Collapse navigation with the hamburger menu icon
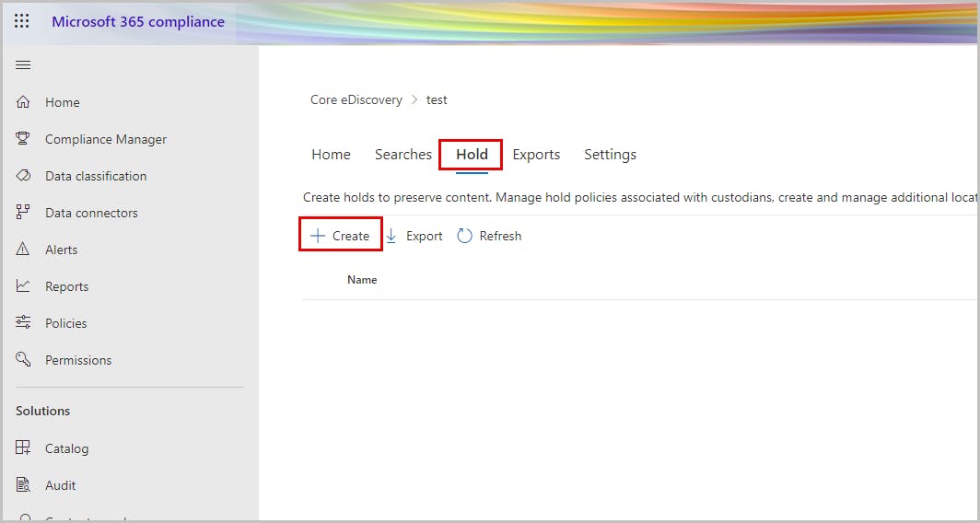This screenshot has width=980, height=523. click(23, 65)
